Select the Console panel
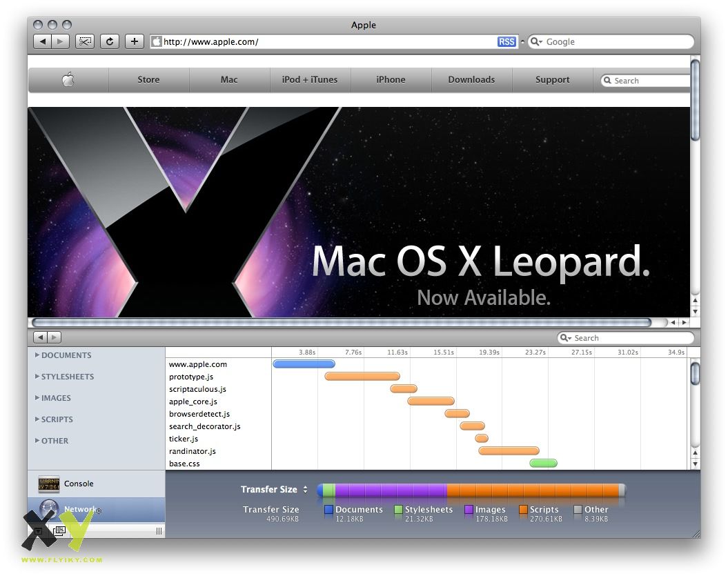Image resolution: width=728 pixels, height=576 pixels. click(x=96, y=484)
